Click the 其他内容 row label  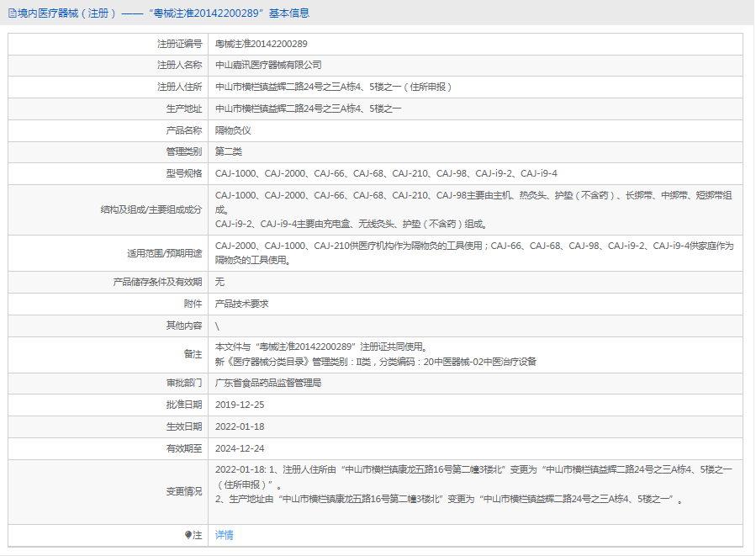click(x=184, y=326)
